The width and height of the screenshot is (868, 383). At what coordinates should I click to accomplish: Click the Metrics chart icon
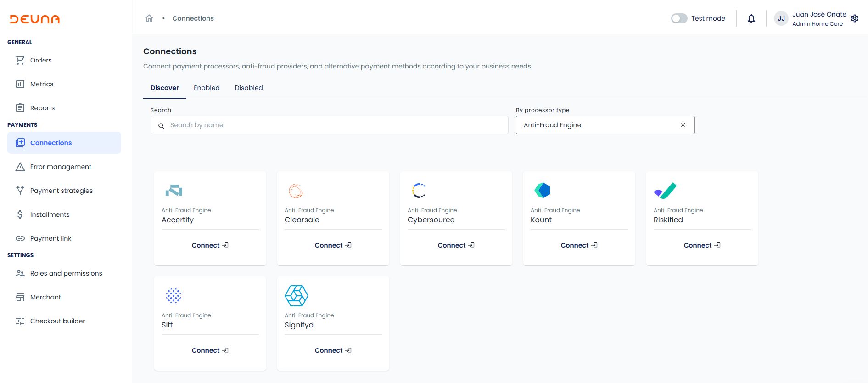(x=20, y=84)
